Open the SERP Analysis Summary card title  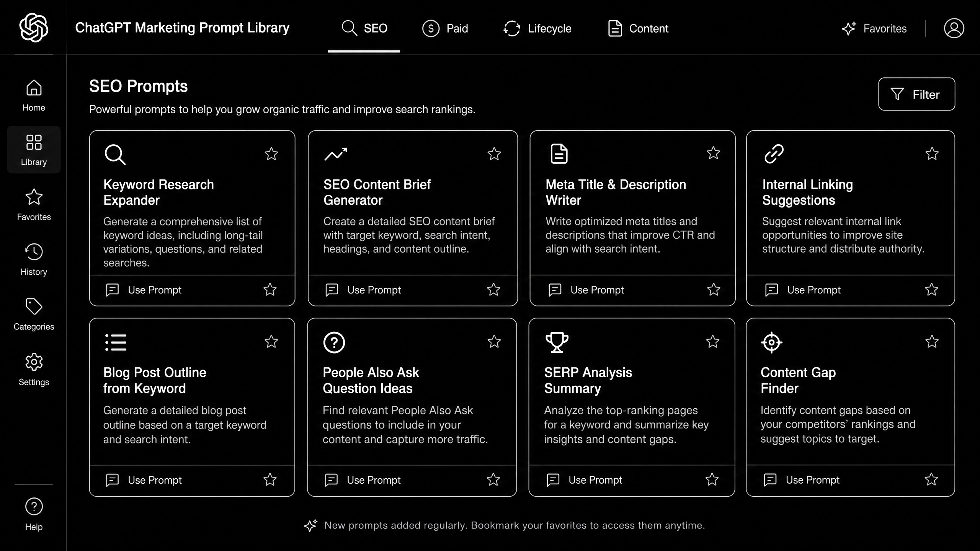588,380
